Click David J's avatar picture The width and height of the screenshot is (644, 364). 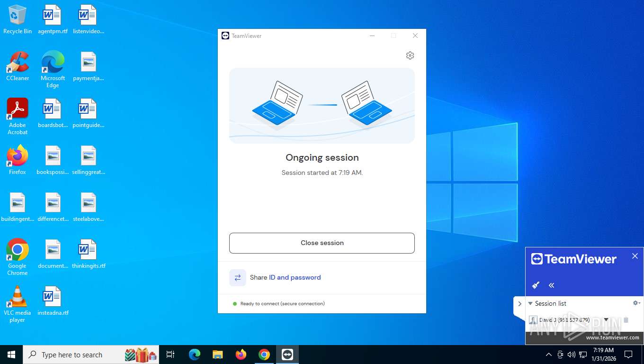pos(533,320)
